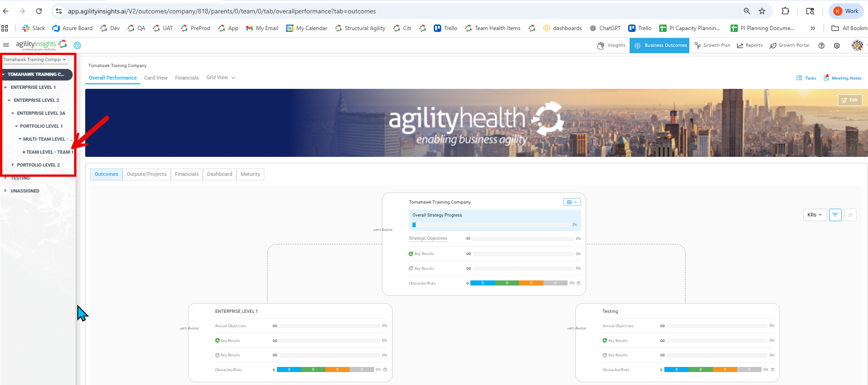Click the help question mark in the header
The width and height of the screenshot is (868, 385).
(821, 45)
